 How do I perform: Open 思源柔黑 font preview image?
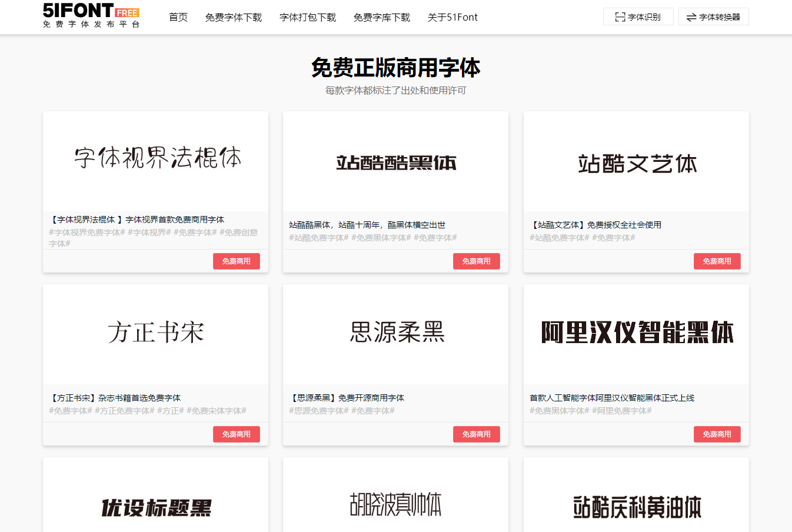[x=395, y=334]
